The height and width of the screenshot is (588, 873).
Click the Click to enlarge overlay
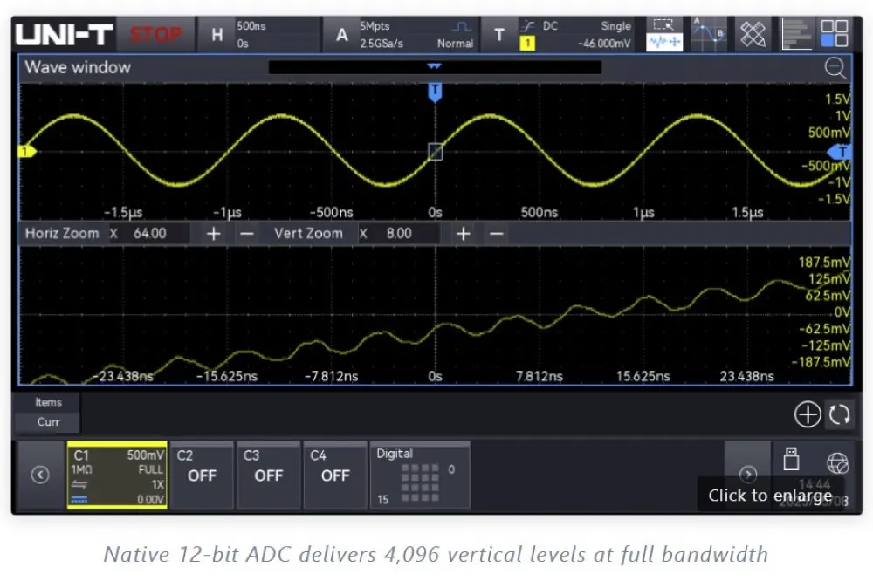point(770,496)
